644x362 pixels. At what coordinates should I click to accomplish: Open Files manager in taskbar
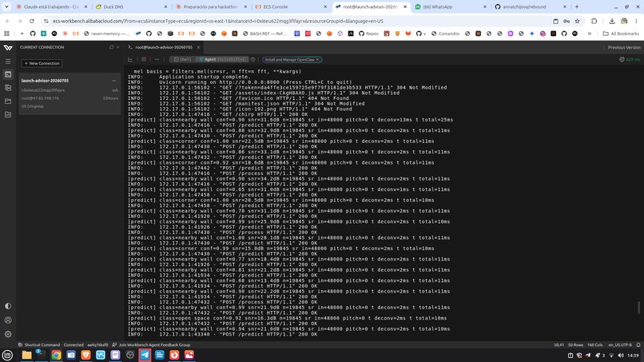click(26, 355)
